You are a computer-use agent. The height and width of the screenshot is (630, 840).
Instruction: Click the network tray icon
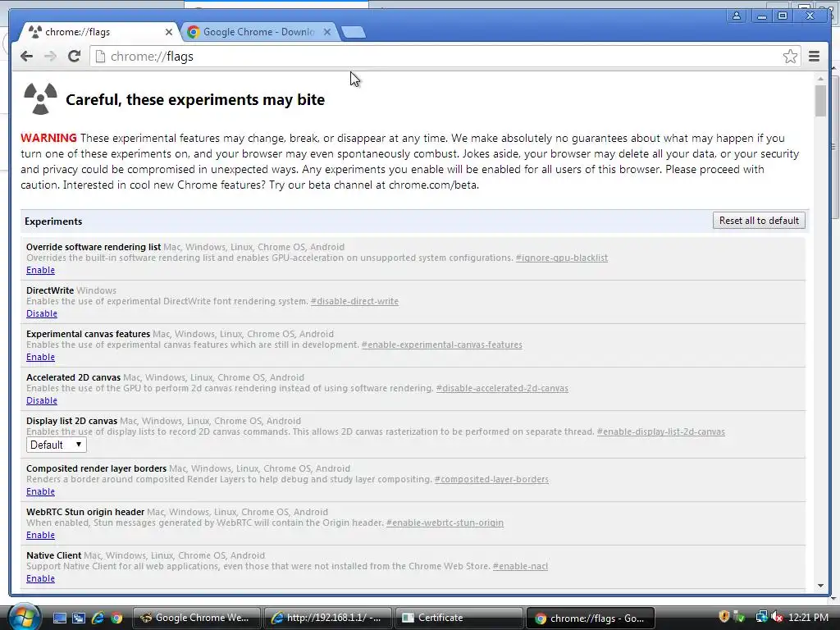click(x=761, y=617)
